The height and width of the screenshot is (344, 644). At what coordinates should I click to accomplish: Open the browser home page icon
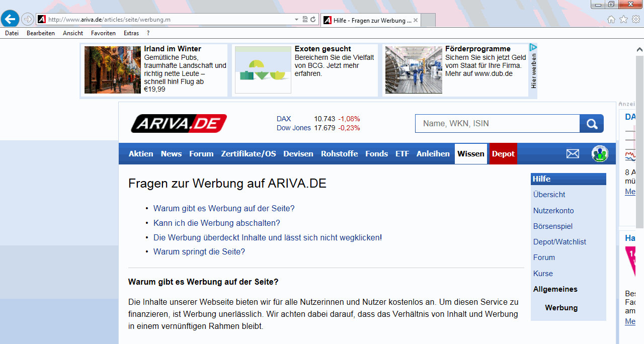coord(611,19)
